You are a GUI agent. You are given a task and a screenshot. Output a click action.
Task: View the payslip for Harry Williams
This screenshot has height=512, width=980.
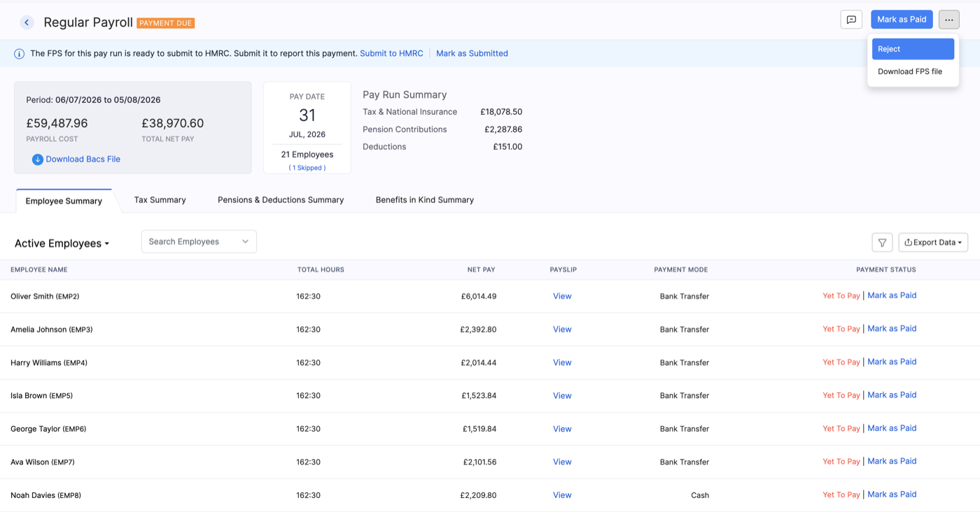pyautogui.click(x=562, y=363)
